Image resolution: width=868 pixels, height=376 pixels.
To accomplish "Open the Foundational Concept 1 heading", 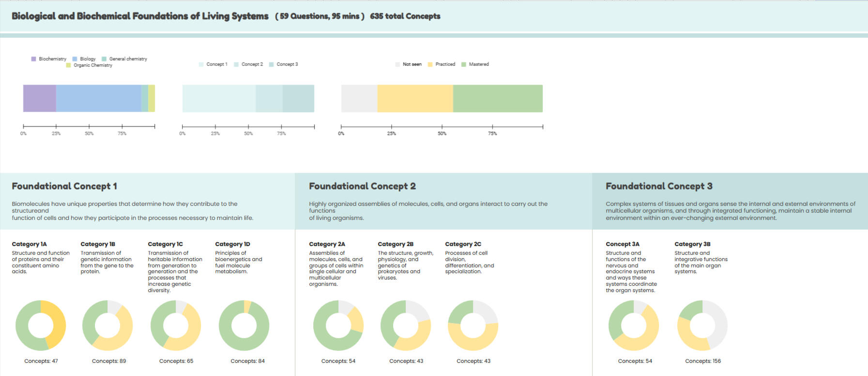I will tap(64, 186).
